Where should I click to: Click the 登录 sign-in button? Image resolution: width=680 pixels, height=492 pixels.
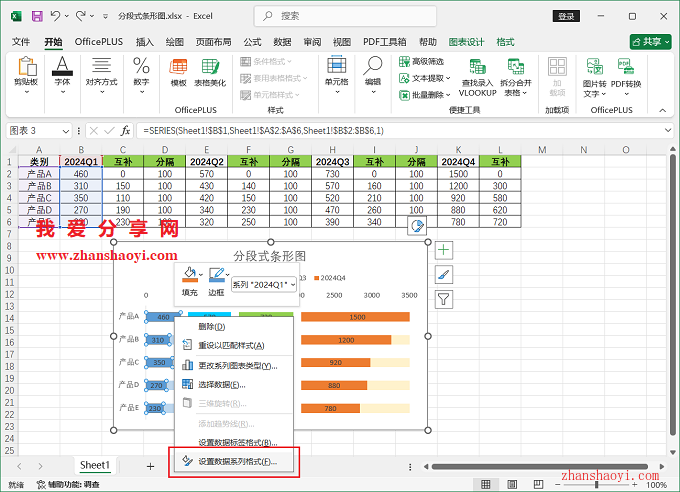(x=566, y=17)
